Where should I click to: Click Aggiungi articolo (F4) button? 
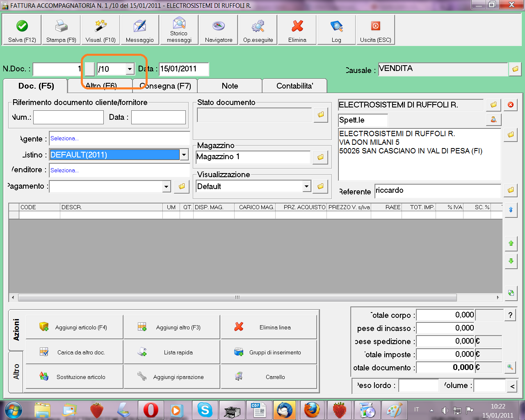[x=74, y=327]
